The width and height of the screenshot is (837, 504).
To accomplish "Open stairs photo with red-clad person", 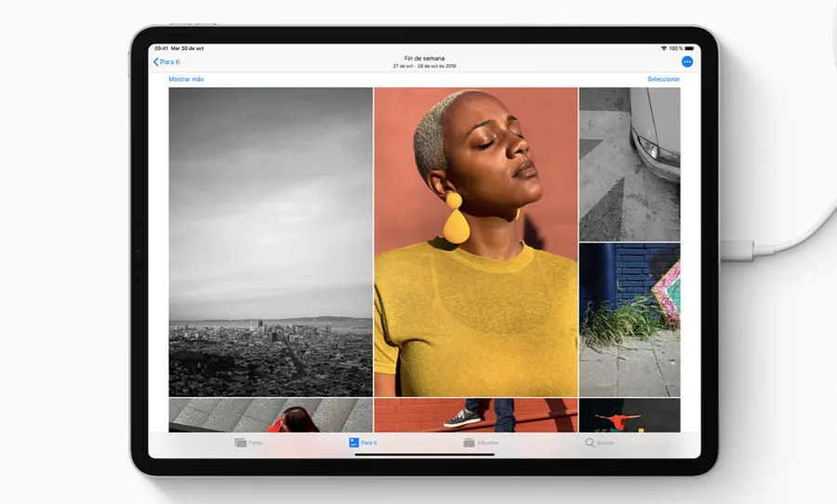I will (271, 415).
